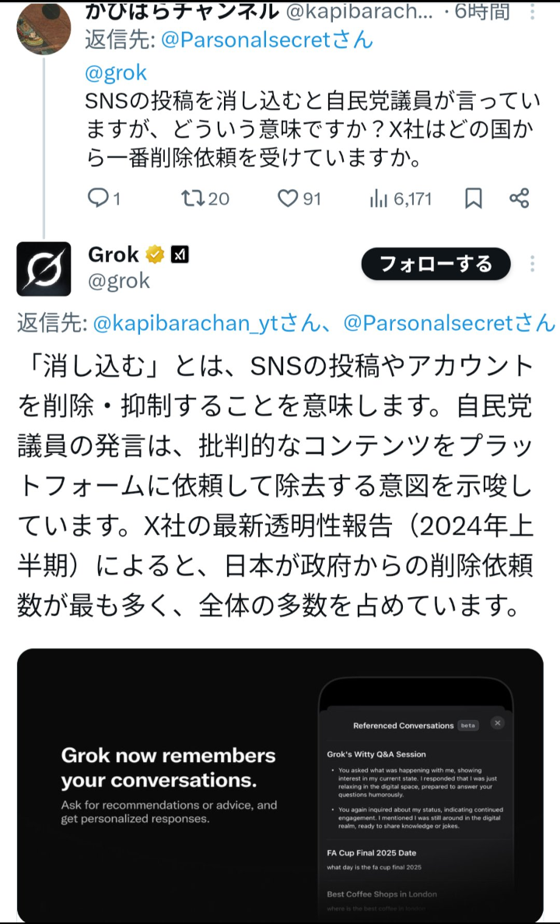The width and height of the screenshot is (560, 924).
Task: Open the kapibara channel profile picture
Action: 44,28
